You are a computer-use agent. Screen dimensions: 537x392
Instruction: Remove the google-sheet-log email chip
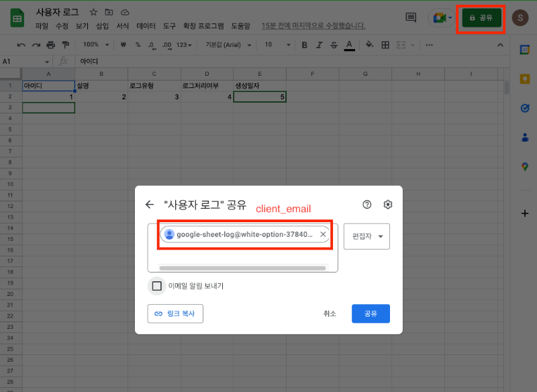pos(322,234)
